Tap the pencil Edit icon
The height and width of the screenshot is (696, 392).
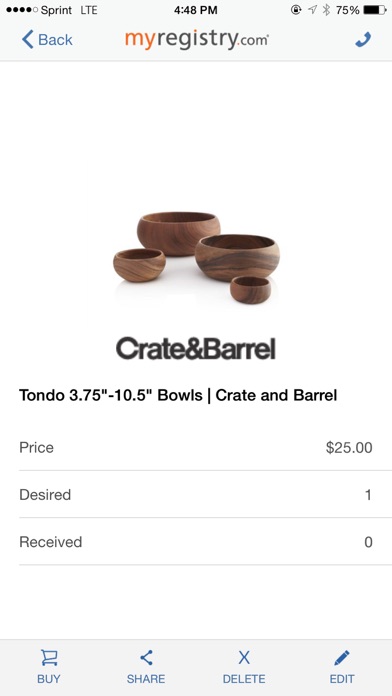click(341, 657)
